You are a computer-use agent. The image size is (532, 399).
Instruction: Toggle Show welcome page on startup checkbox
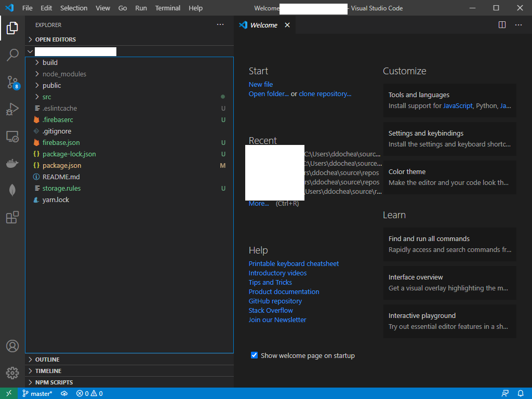click(x=254, y=355)
